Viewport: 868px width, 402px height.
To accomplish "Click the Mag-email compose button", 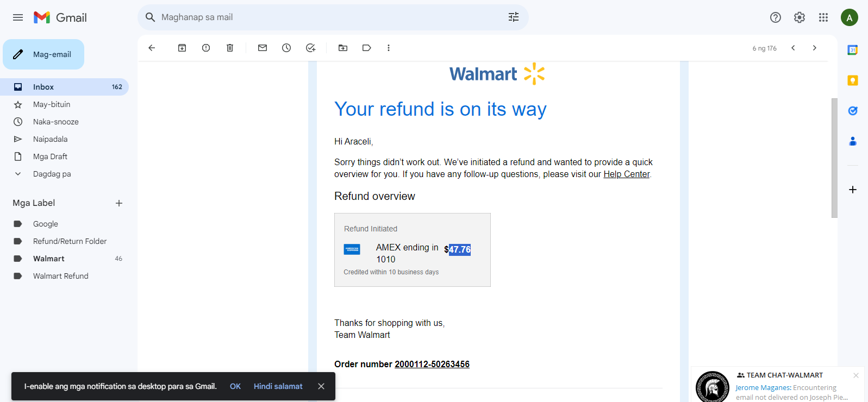I will [x=43, y=54].
